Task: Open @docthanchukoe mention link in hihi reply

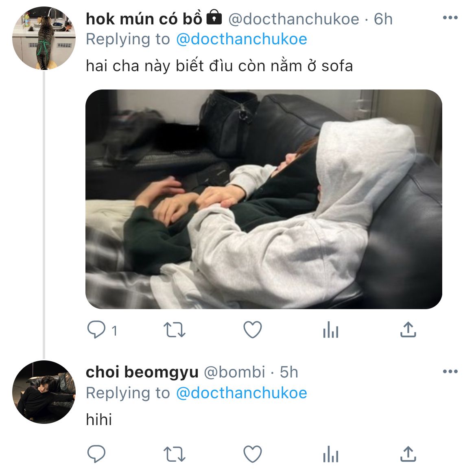Action: click(242, 393)
